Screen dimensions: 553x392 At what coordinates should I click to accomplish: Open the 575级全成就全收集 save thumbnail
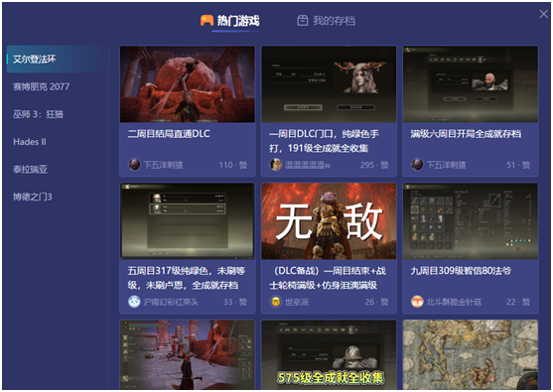pos(329,354)
